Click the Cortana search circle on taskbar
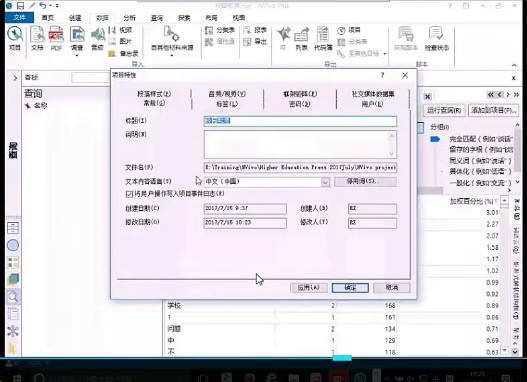 point(39,378)
